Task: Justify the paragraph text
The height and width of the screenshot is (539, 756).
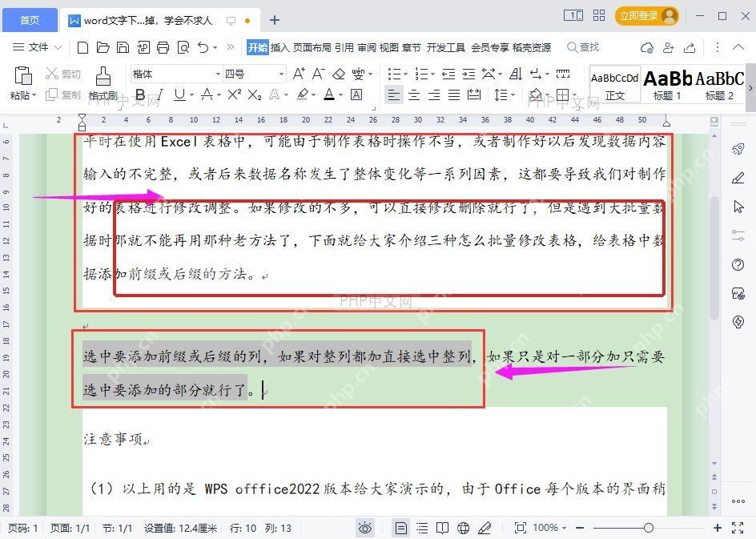Action: (454, 95)
